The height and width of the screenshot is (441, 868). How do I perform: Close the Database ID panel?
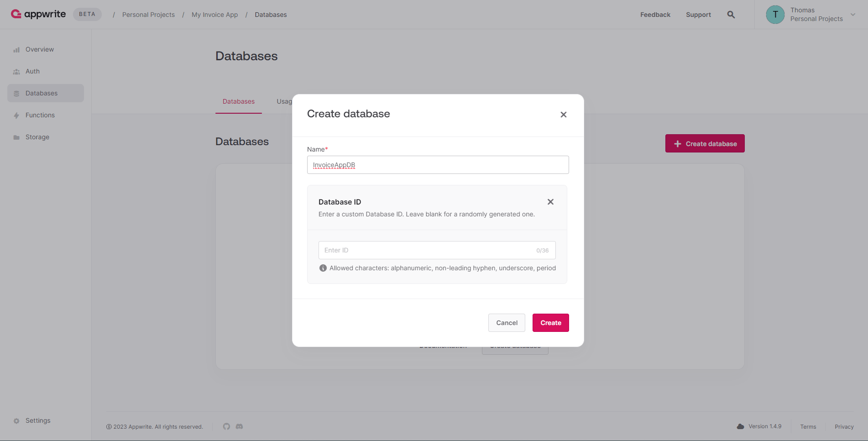click(550, 202)
